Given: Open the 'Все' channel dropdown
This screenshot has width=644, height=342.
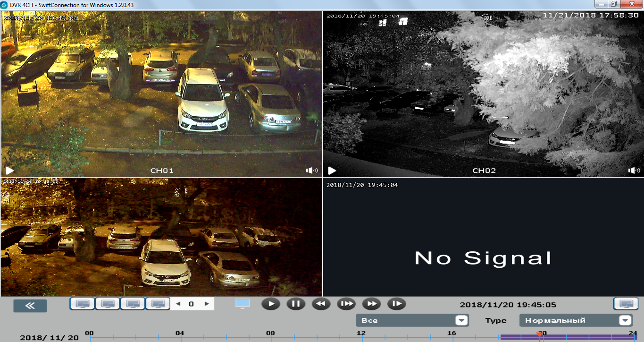Looking at the screenshot, I should click(412, 320).
